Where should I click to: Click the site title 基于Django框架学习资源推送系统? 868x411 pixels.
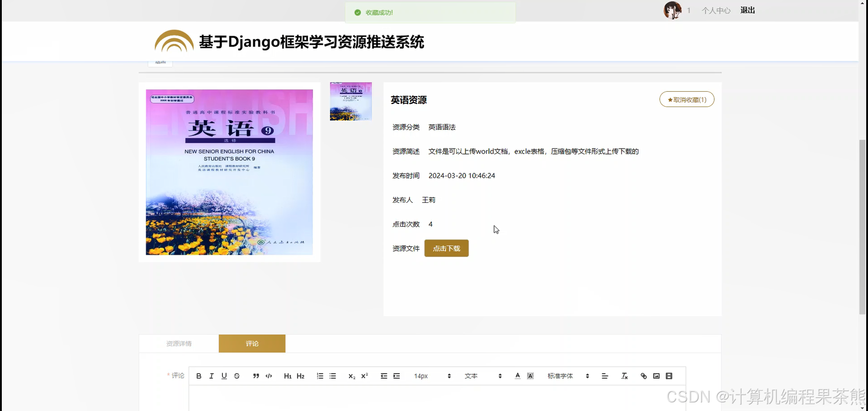(x=311, y=42)
